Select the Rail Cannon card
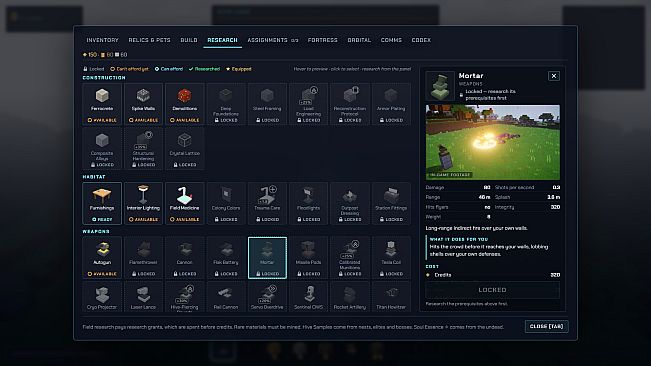Viewport: 651px width, 366px height. (226, 297)
